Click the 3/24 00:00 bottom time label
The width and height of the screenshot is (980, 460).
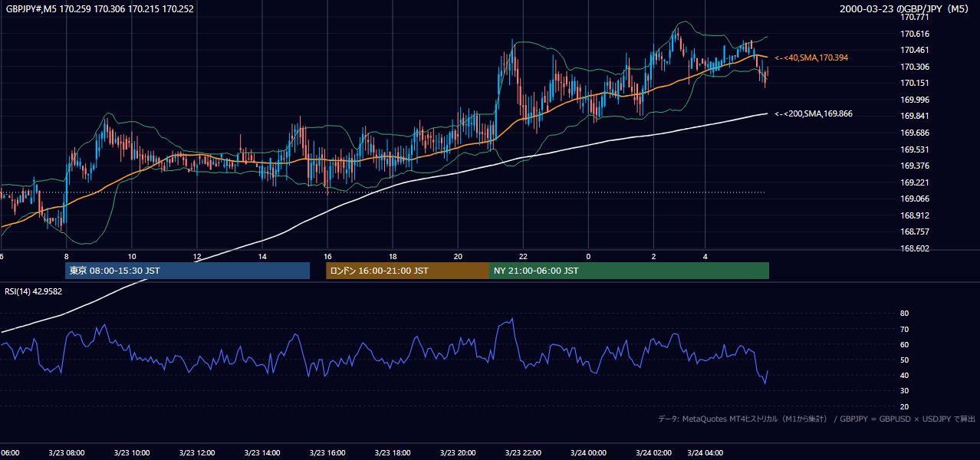tap(588, 452)
